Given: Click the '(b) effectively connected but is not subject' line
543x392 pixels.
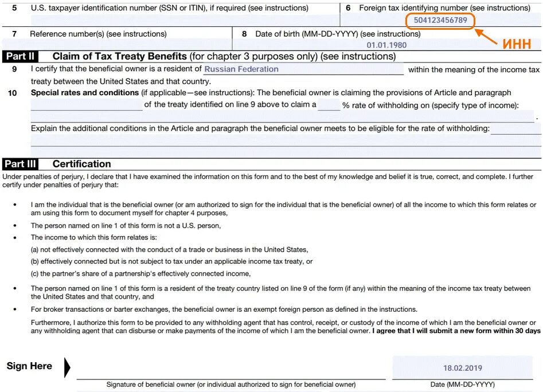Looking at the screenshot, I should click(x=172, y=261).
